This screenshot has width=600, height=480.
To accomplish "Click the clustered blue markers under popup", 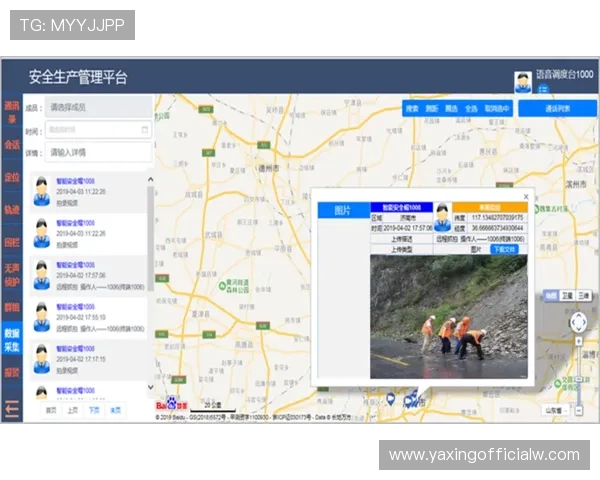I will [411, 399].
